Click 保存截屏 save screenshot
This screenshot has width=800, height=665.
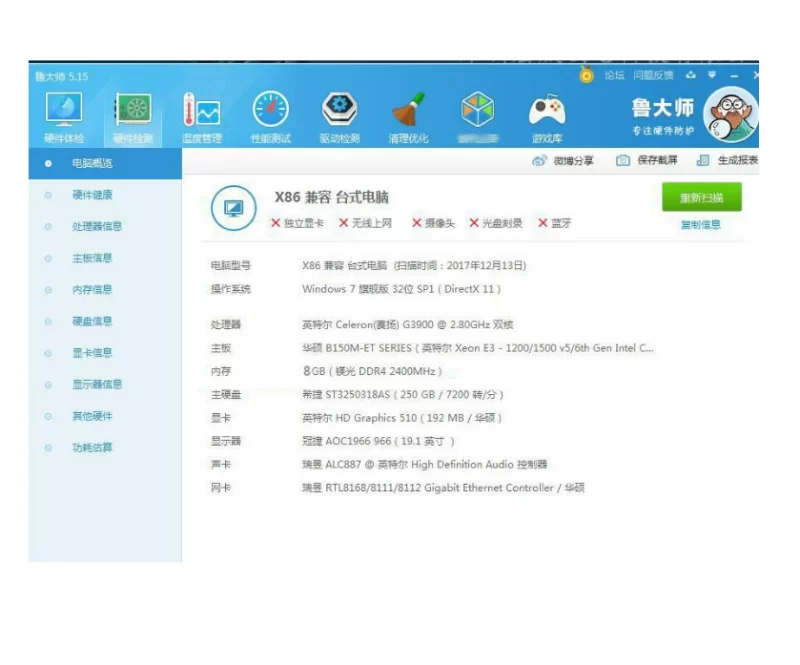647,161
